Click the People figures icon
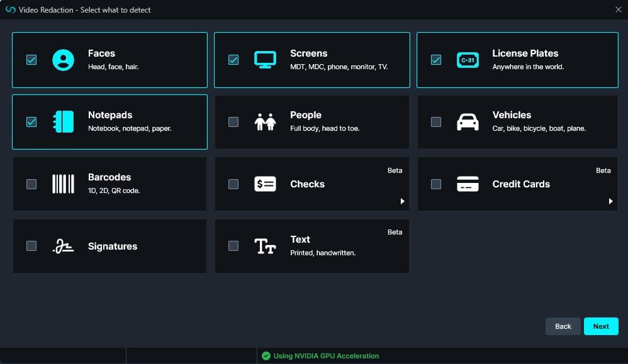The image size is (628, 364). 265,121
